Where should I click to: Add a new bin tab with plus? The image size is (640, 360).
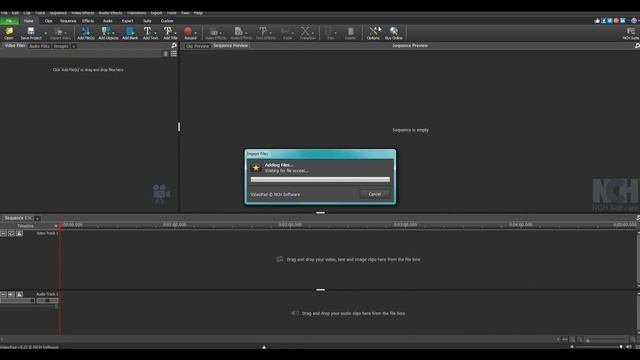pos(74,46)
